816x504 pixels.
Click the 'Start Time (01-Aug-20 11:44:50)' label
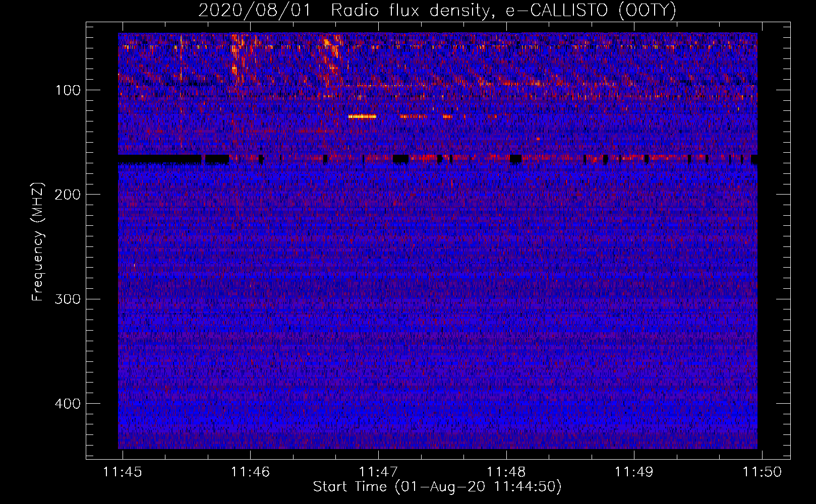437,487
